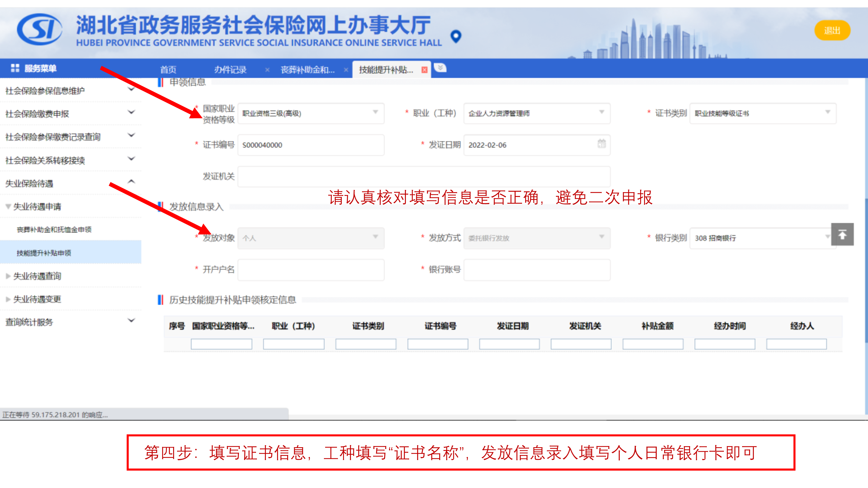
Task: Expand 社会保险缴费申报 menu
Action: pos(71,113)
